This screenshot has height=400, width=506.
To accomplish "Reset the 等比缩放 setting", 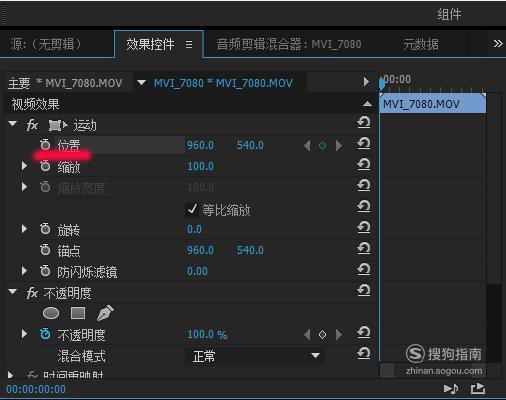I will (x=364, y=206).
